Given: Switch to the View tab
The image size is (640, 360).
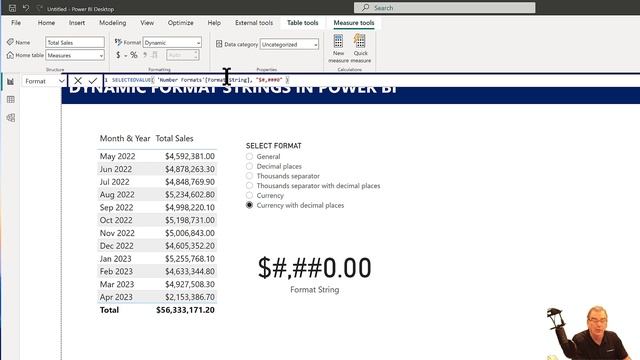Looking at the screenshot, I should (x=147, y=23).
